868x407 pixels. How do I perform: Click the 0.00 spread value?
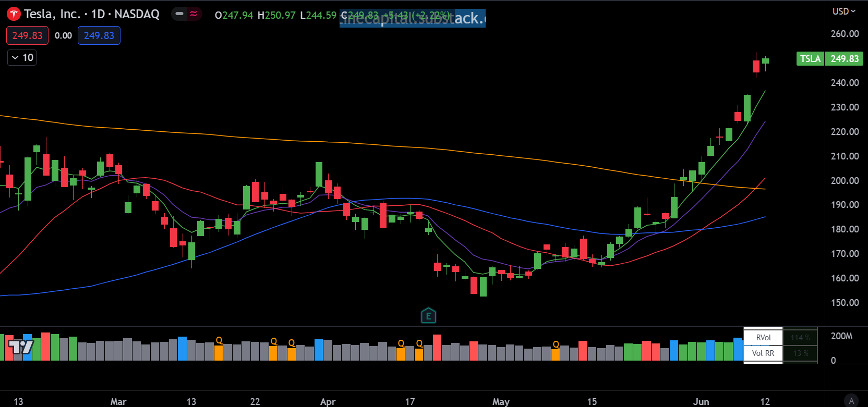(63, 35)
